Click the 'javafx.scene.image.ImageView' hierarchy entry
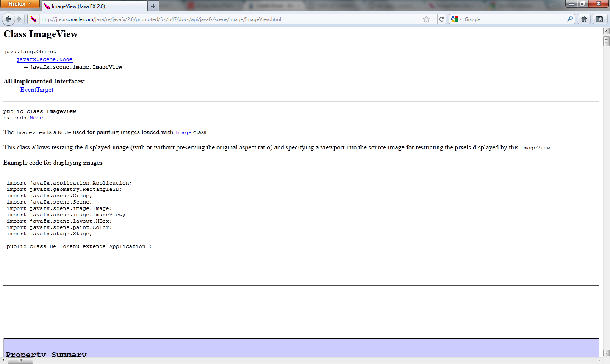The width and height of the screenshot is (610, 364). click(76, 67)
